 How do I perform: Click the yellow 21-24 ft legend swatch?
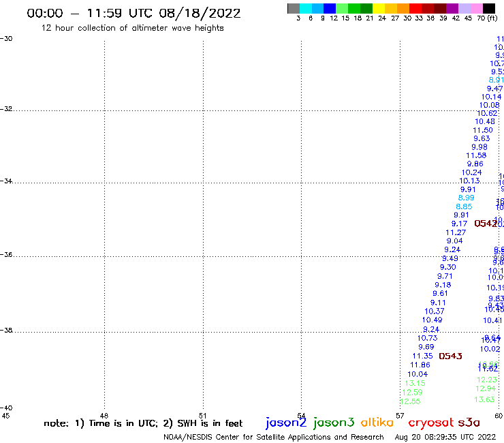point(379,8)
